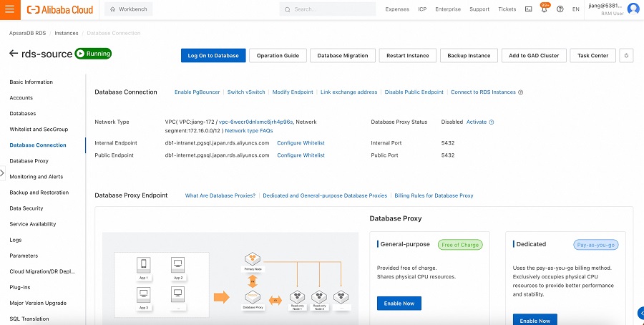Click the back arrow beside rds-source
This screenshot has width=644, height=325.
[14, 54]
